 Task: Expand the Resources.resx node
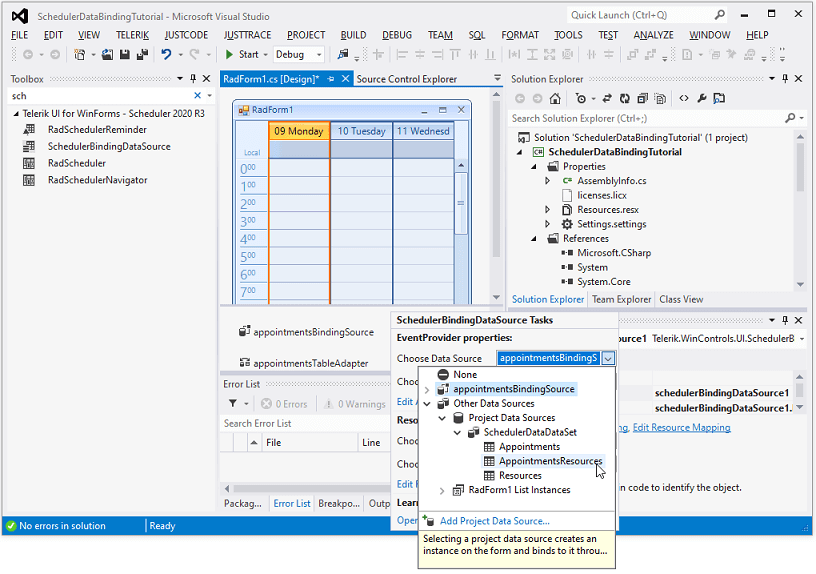547,209
